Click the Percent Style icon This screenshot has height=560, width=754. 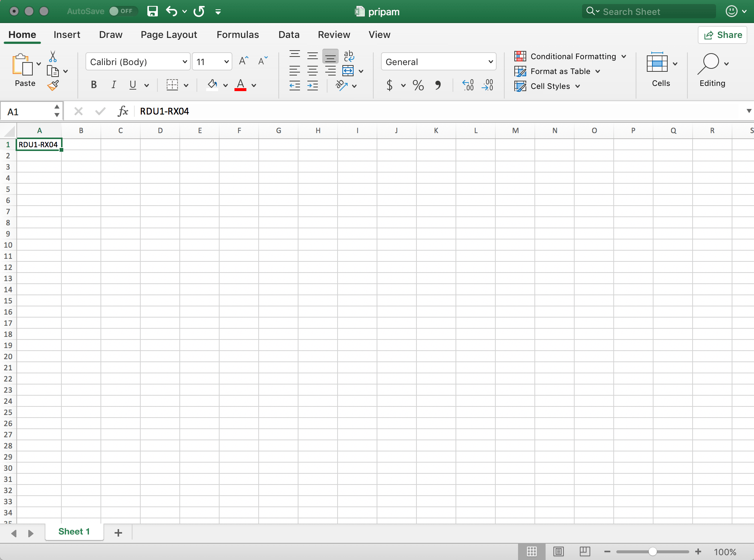pos(418,86)
